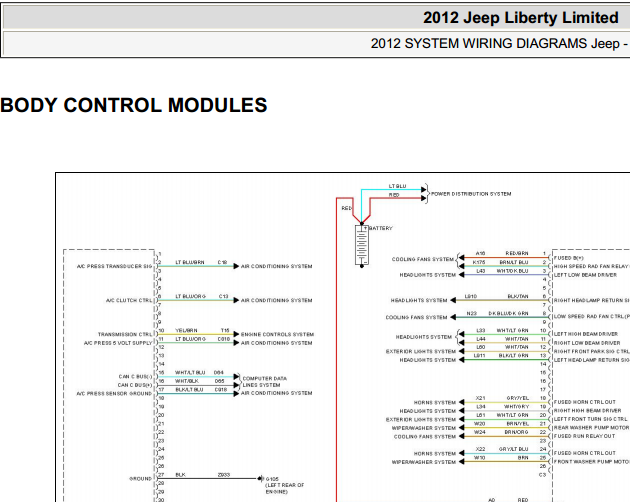Screen dimensions: 630x502
Task: Click 'CAN C BUS(-)' pin label
Action: coord(135,377)
